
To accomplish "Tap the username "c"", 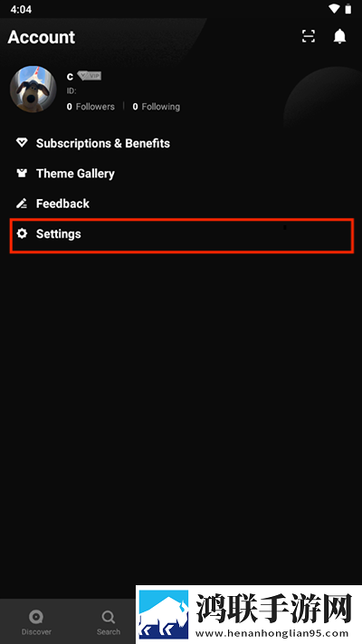I will (x=70, y=76).
